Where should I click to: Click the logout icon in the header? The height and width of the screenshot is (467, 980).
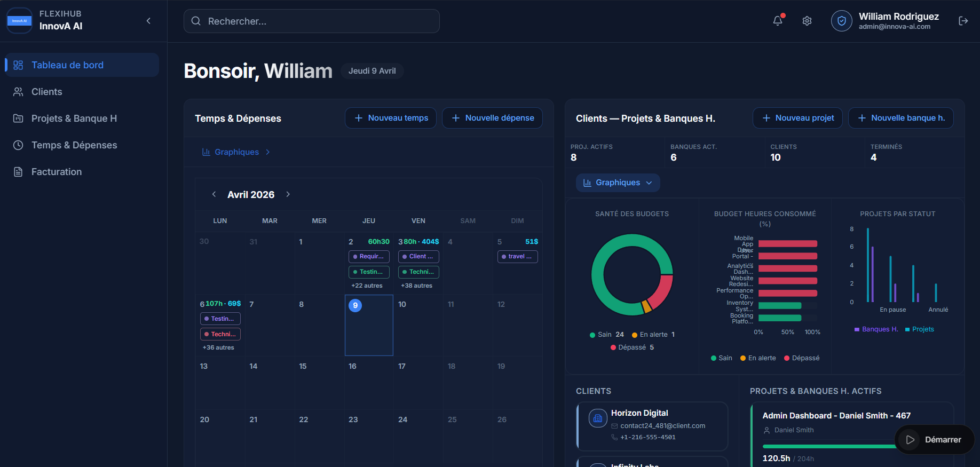point(963,21)
